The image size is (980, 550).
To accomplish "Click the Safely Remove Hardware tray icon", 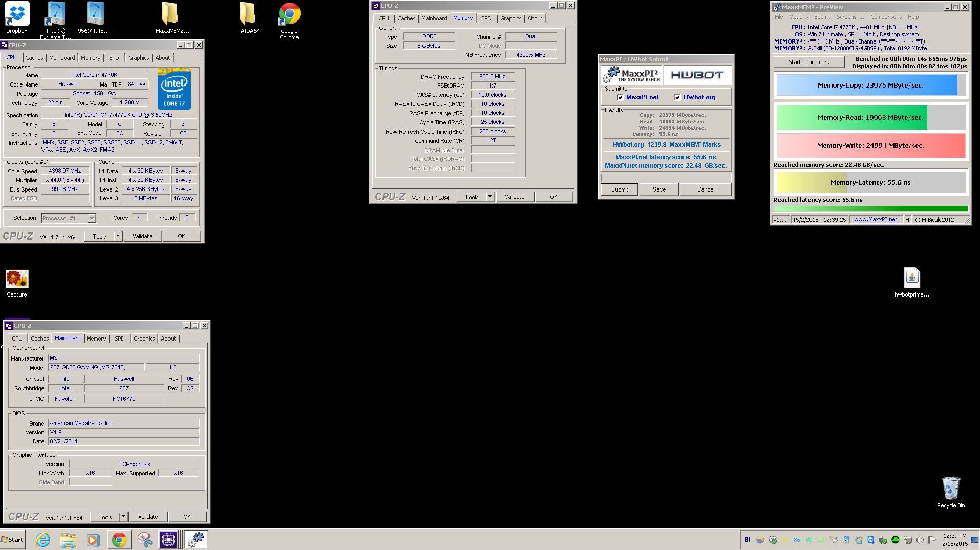I will coord(883,540).
